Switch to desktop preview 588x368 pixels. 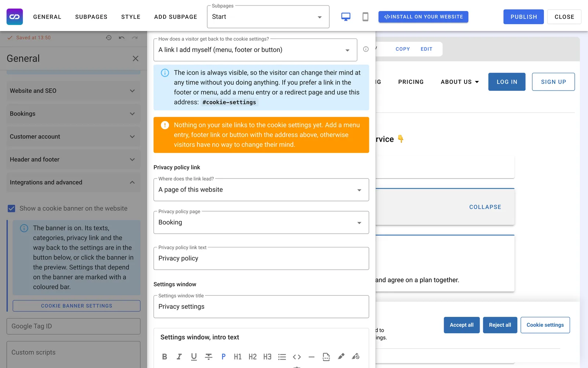click(346, 17)
